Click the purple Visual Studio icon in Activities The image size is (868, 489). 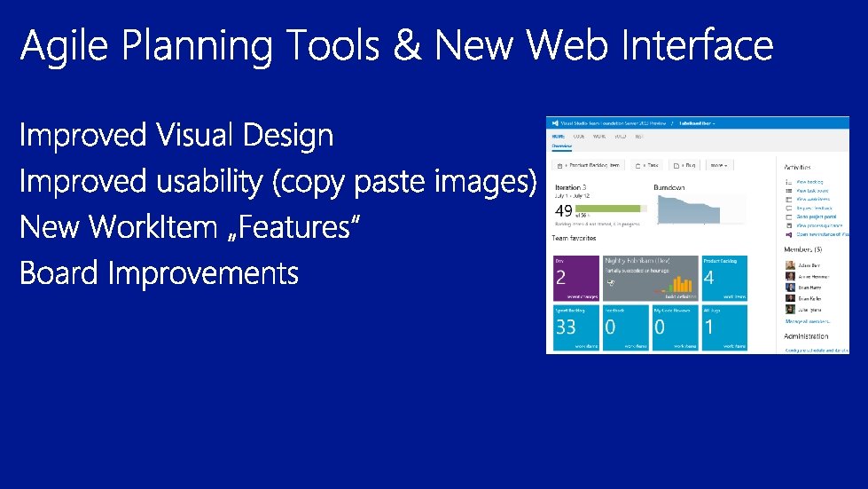[x=789, y=235]
